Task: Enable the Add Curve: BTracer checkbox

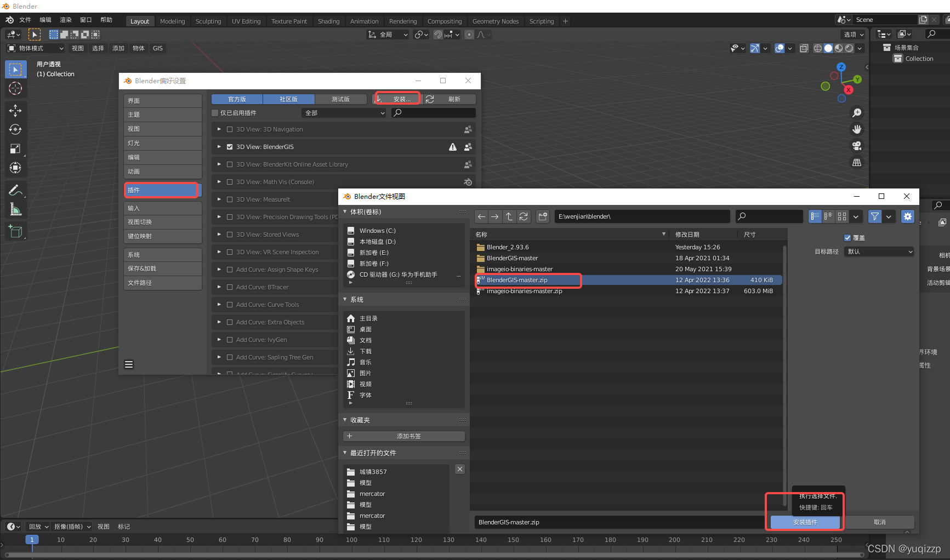Action: tap(230, 287)
